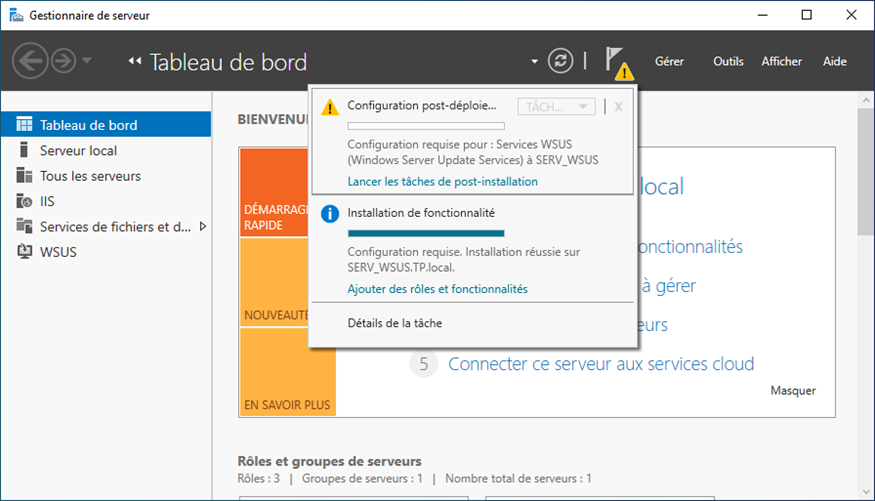Click 'Nombre total de serveurs : 1'

(x=518, y=479)
